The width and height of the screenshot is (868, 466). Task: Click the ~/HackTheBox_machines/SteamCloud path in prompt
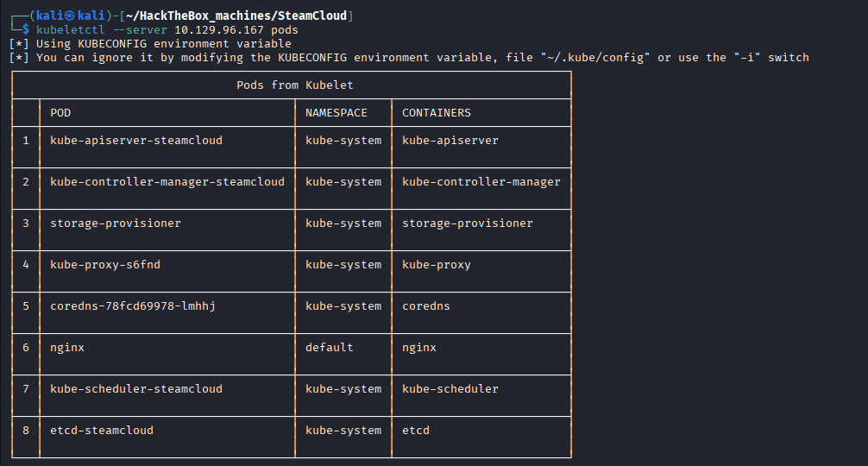coord(236,16)
